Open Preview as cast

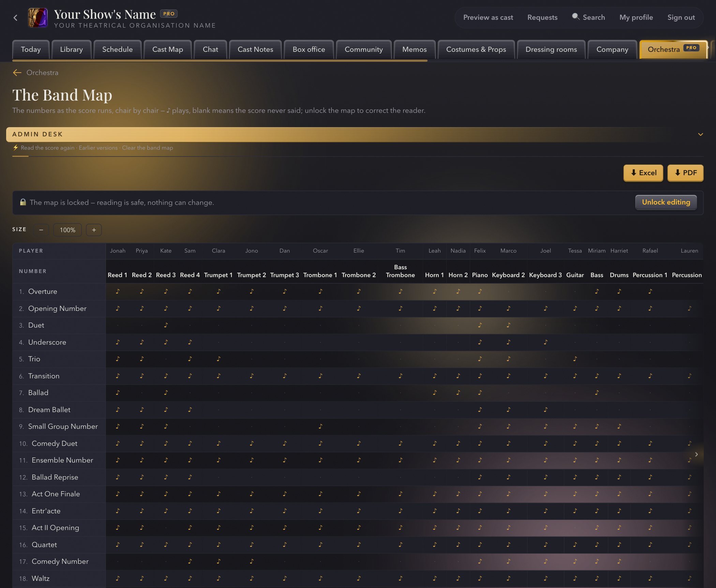click(488, 17)
